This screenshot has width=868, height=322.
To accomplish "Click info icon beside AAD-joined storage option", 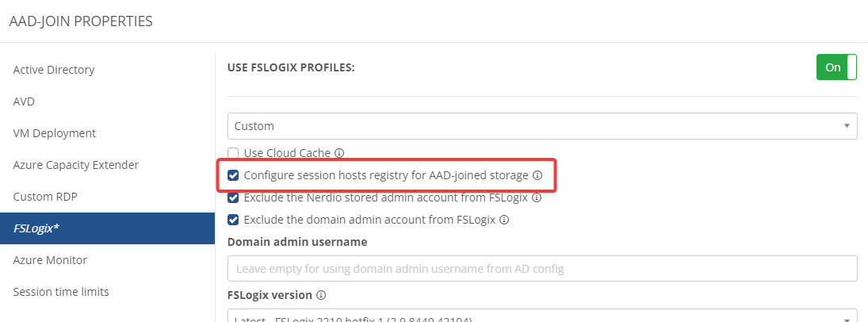I will coord(537,175).
